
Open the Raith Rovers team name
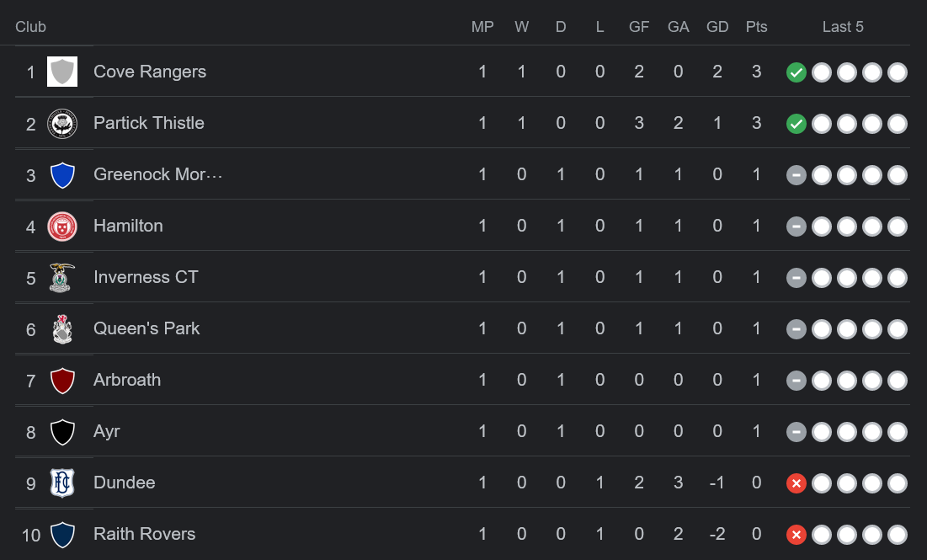click(144, 534)
